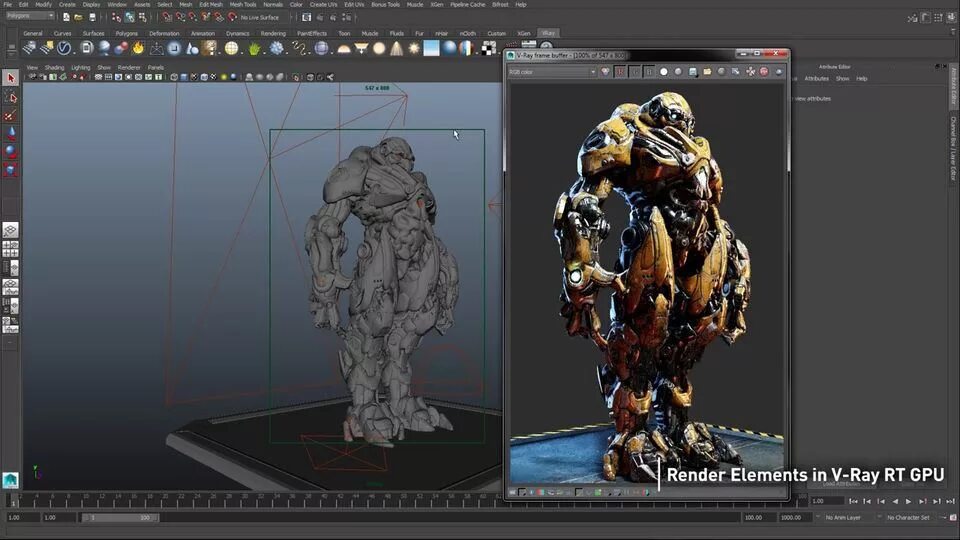The width and height of the screenshot is (960, 540).
Task: Click track mouse icon in V-Ray frame buffer
Action: 750,72
